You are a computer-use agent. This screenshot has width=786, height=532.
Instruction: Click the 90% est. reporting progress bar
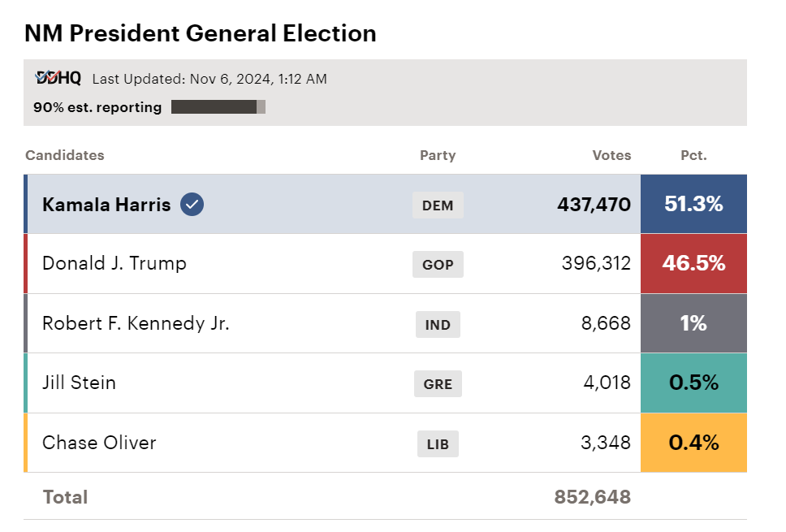click(218, 106)
